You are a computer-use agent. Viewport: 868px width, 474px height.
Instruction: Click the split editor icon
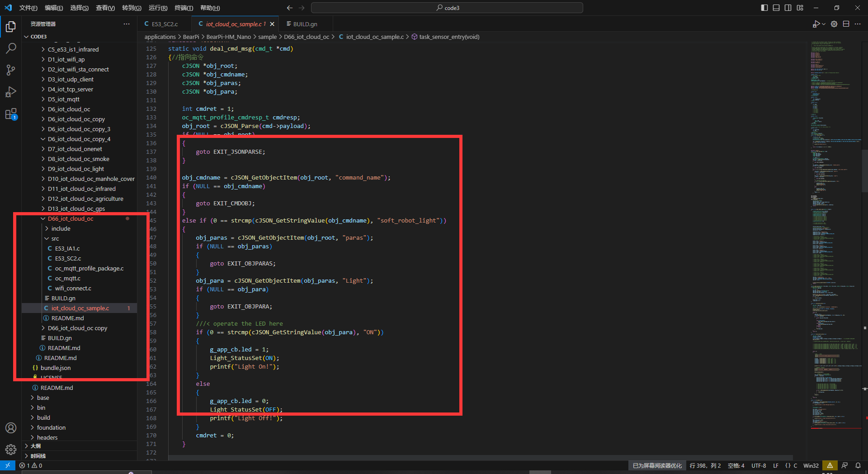tap(846, 24)
